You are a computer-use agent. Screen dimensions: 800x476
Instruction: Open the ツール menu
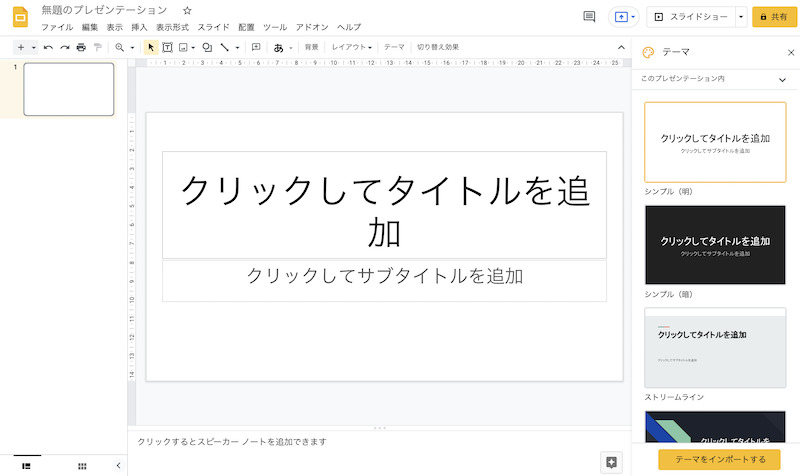275,27
